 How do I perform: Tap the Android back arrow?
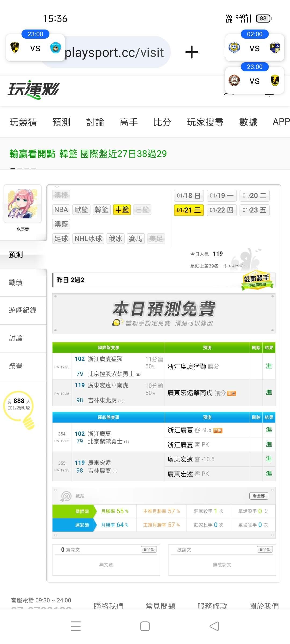point(214,626)
